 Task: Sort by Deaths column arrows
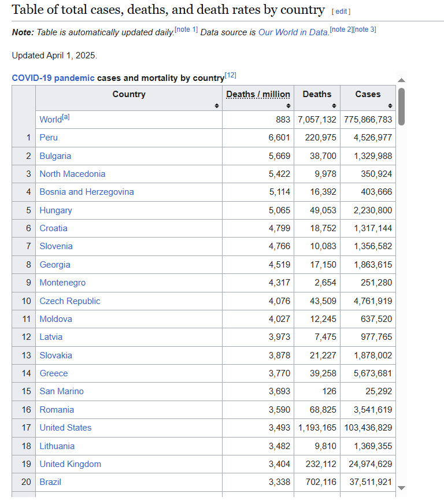[334, 106]
